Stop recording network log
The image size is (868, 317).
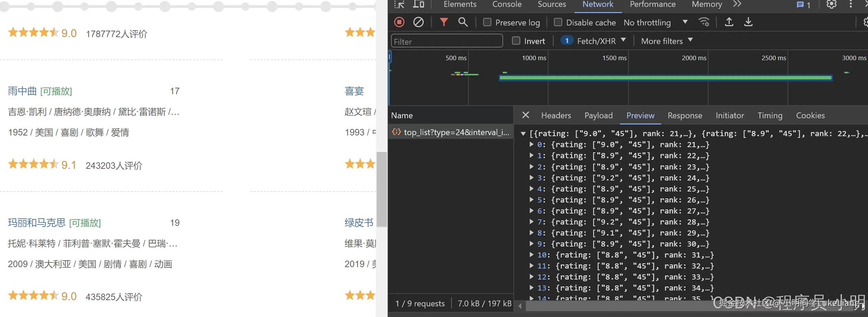tap(399, 22)
